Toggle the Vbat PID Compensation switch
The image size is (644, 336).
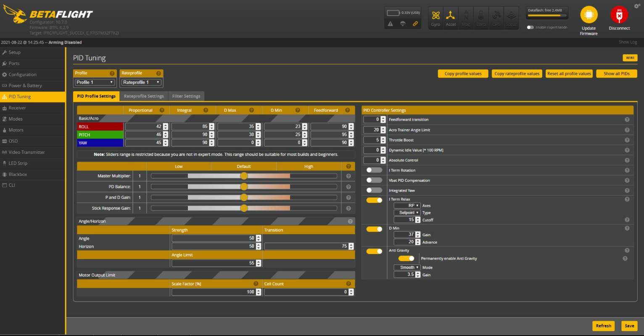click(374, 180)
